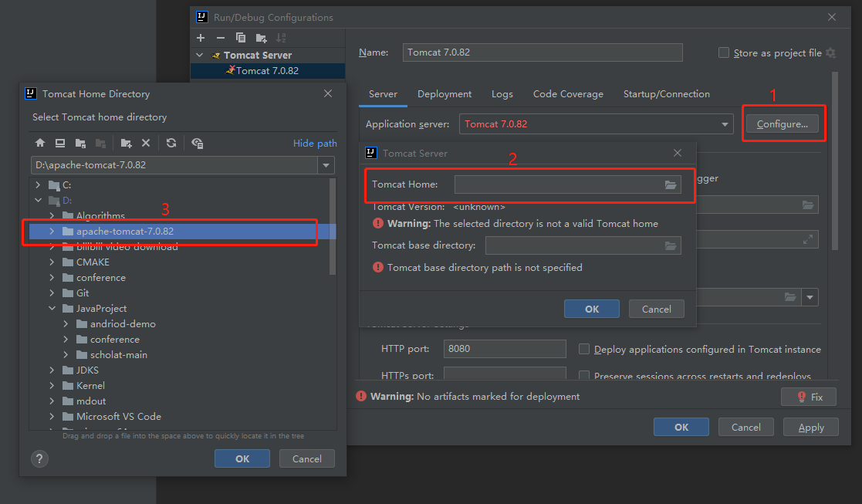Switch to the Deployment tab
The image size is (862, 504).
(x=445, y=94)
